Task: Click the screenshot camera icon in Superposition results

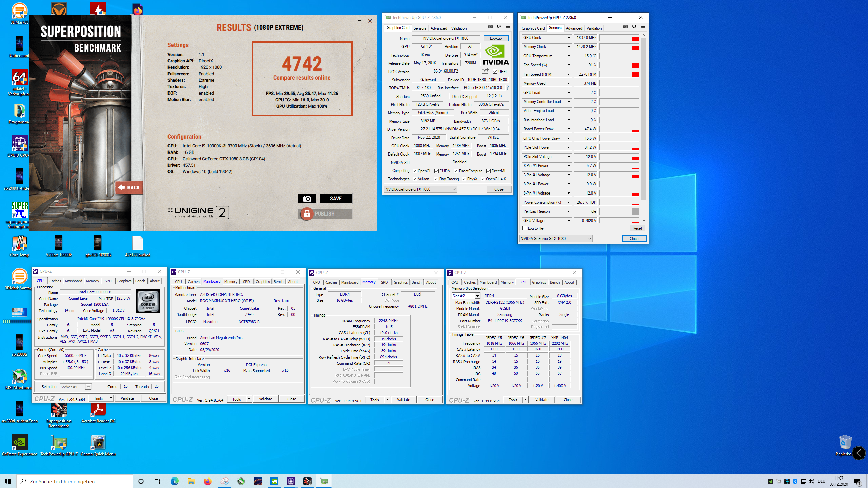Action: pyautogui.click(x=307, y=199)
